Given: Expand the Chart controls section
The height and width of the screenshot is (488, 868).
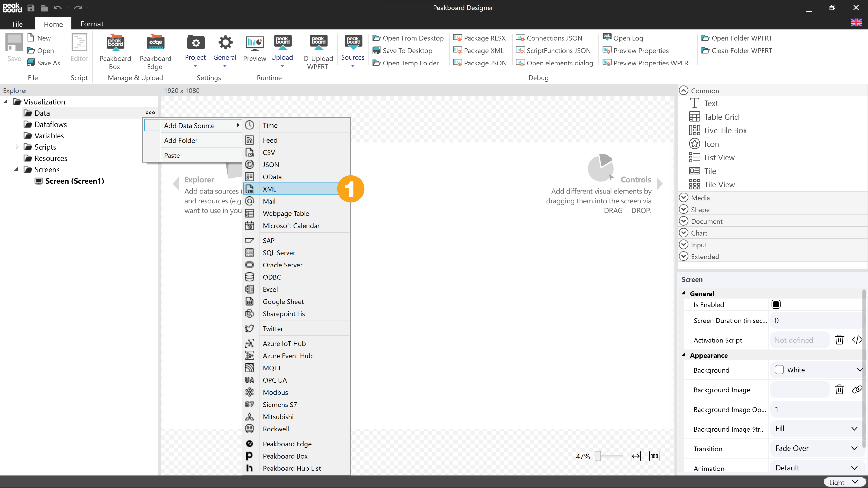Looking at the screenshot, I should point(684,233).
